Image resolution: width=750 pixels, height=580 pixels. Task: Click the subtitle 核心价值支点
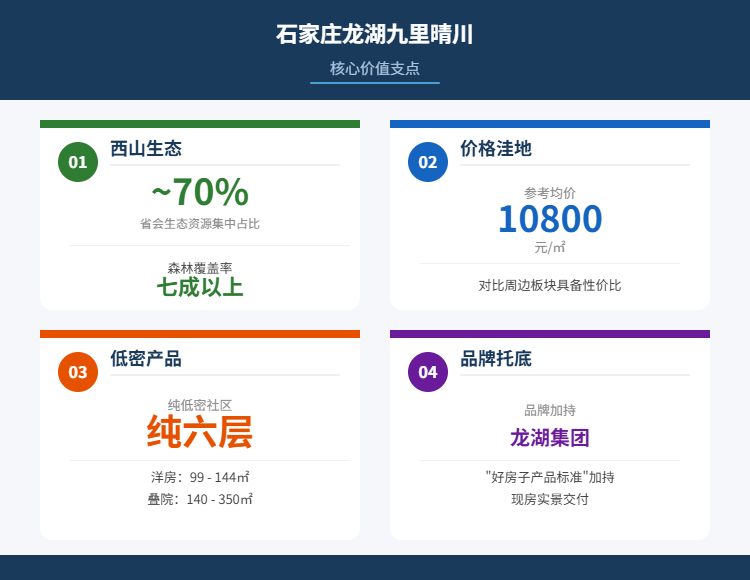[375, 68]
